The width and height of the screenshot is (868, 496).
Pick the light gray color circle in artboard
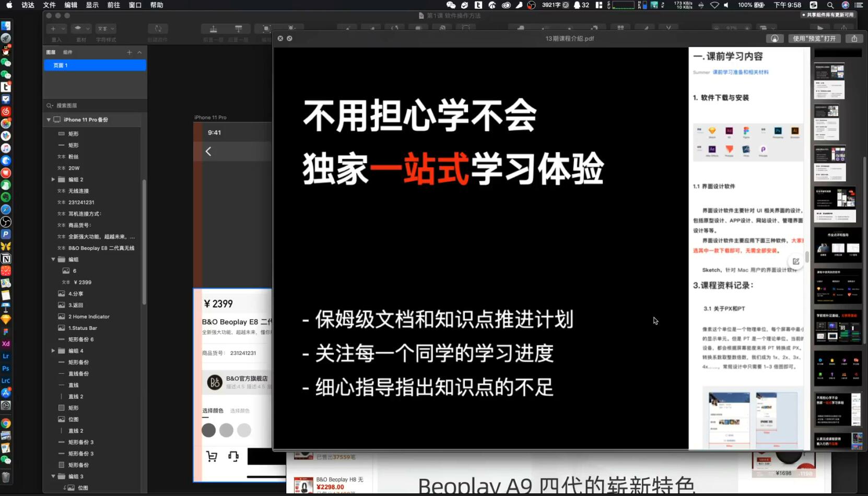click(x=244, y=430)
